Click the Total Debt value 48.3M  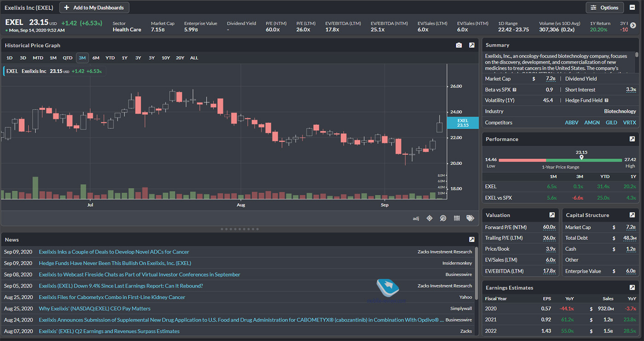[x=629, y=238]
